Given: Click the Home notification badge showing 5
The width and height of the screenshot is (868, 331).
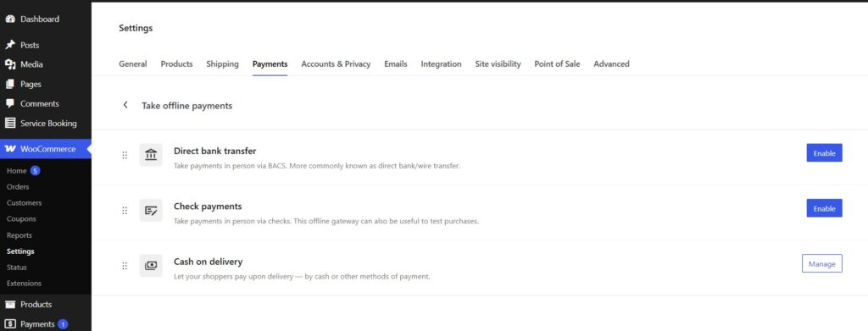Looking at the screenshot, I should click(35, 171).
